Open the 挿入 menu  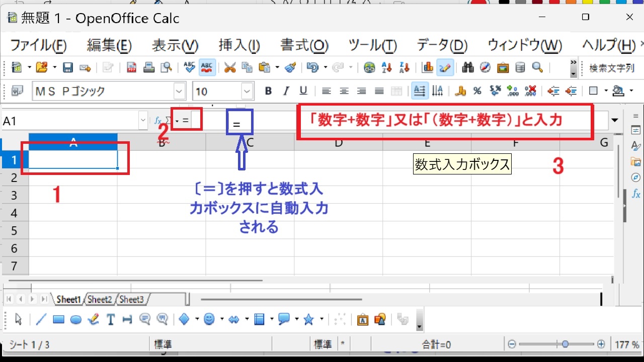coord(238,45)
